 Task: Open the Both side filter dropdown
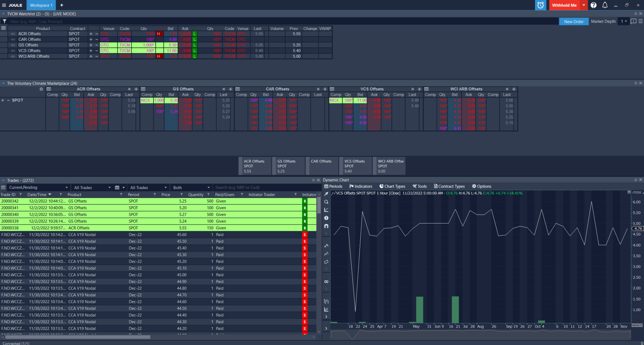tap(191, 188)
